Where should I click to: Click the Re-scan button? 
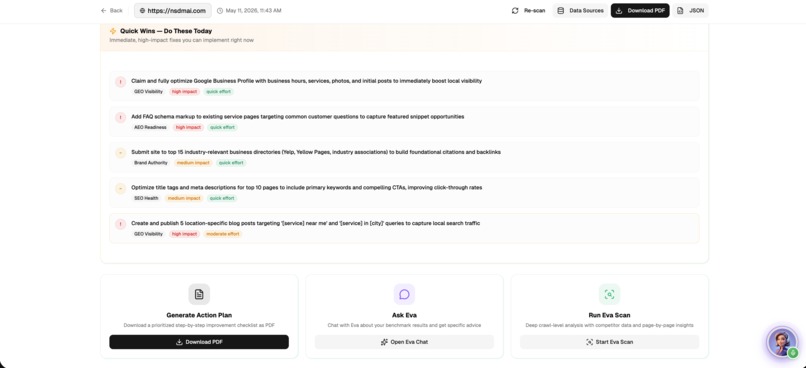[x=528, y=10]
